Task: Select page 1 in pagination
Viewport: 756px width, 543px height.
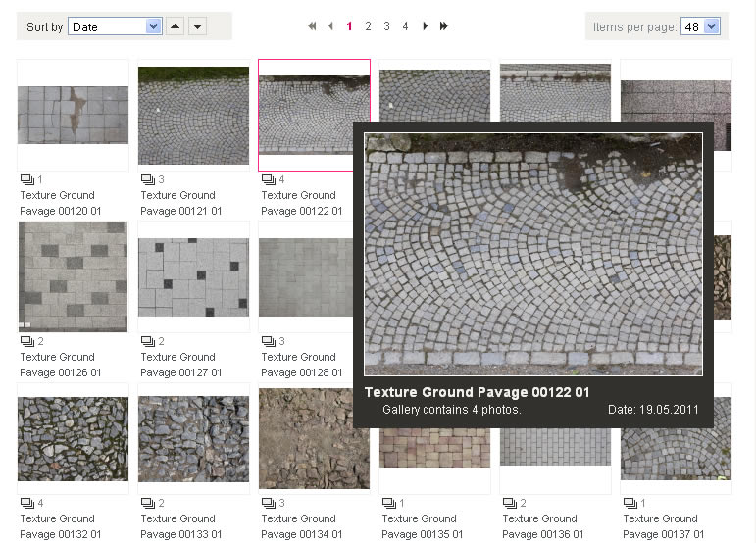Action: click(x=349, y=26)
